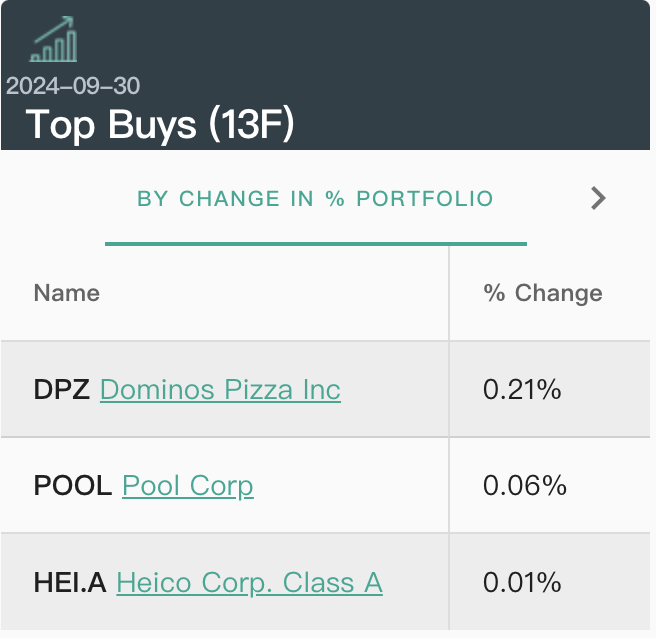Click the Name column header

[x=67, y=293]
